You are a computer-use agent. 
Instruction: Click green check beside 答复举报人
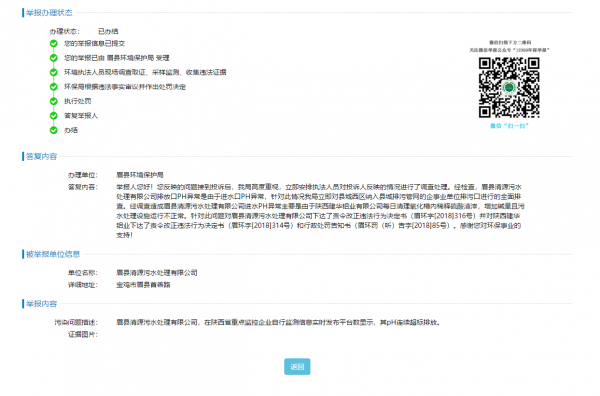54,116
